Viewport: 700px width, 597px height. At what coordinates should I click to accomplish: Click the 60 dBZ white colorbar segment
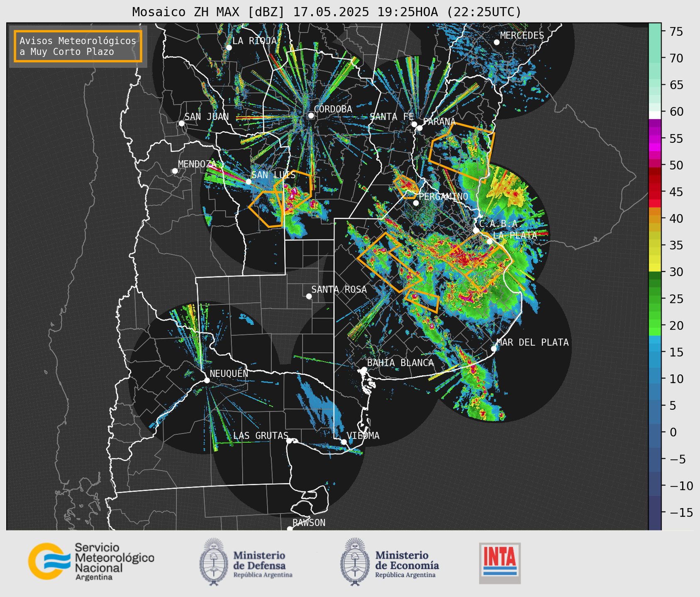pyautogui.click(x=655, y=115)
